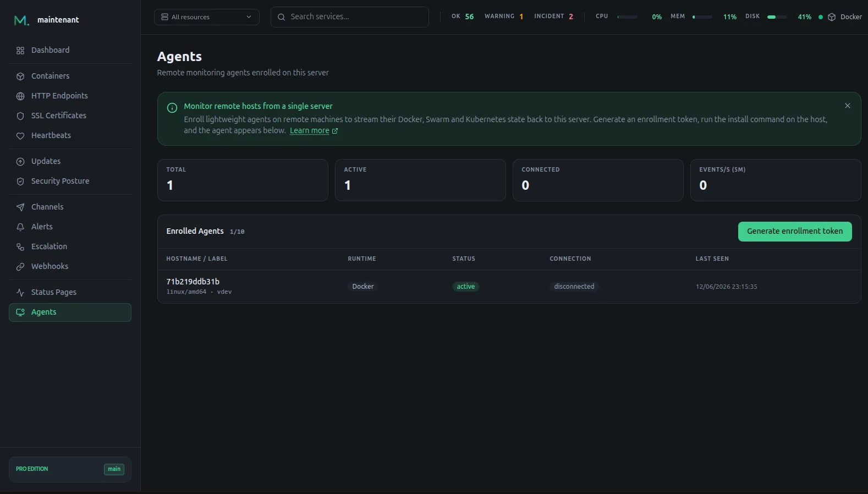Click the disconnected connection badge
This screenshot has height=494, width=868.
click(x=574, y=287)
